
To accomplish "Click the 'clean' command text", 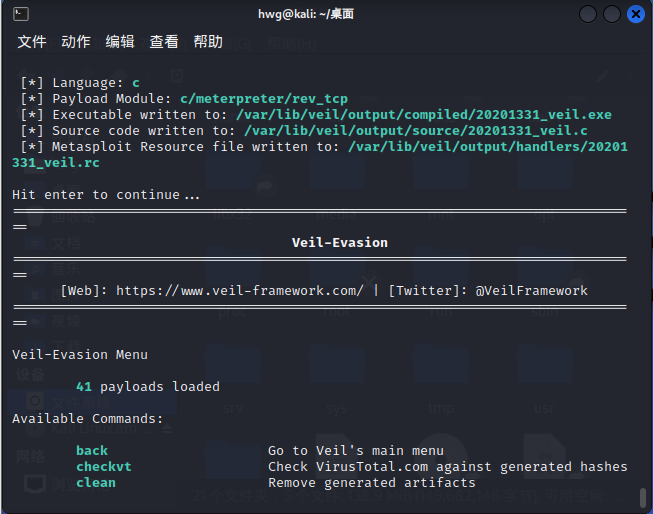I will coord(96,483).
